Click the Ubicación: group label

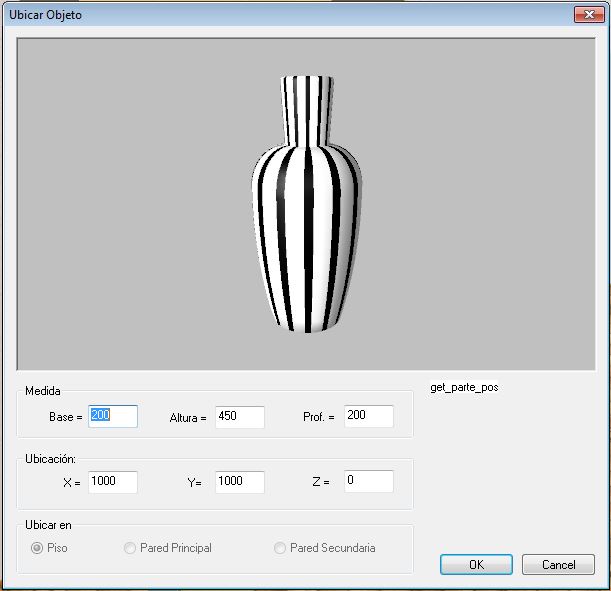point(50,459)
